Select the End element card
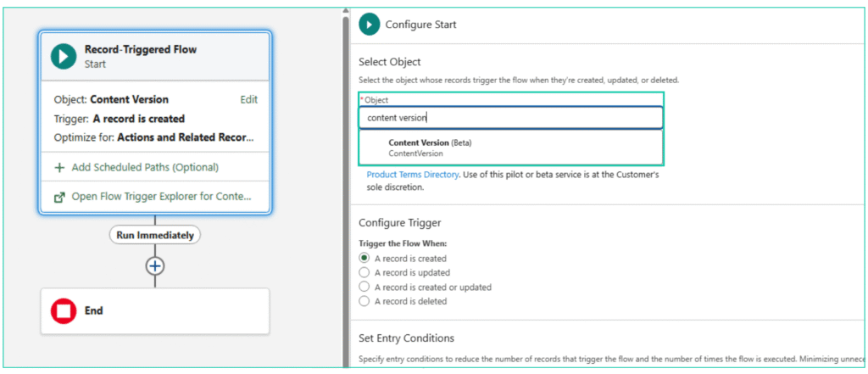 (154, 311)
